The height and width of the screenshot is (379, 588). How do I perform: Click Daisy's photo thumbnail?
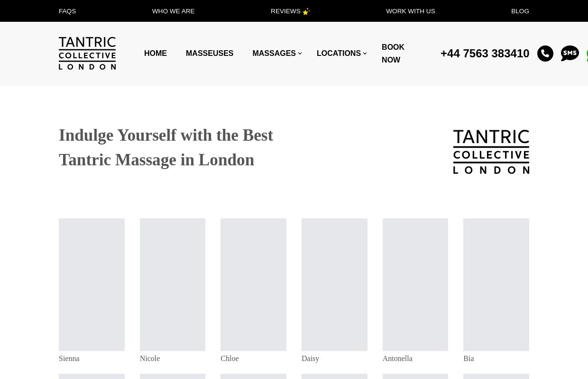coord(334,284)
